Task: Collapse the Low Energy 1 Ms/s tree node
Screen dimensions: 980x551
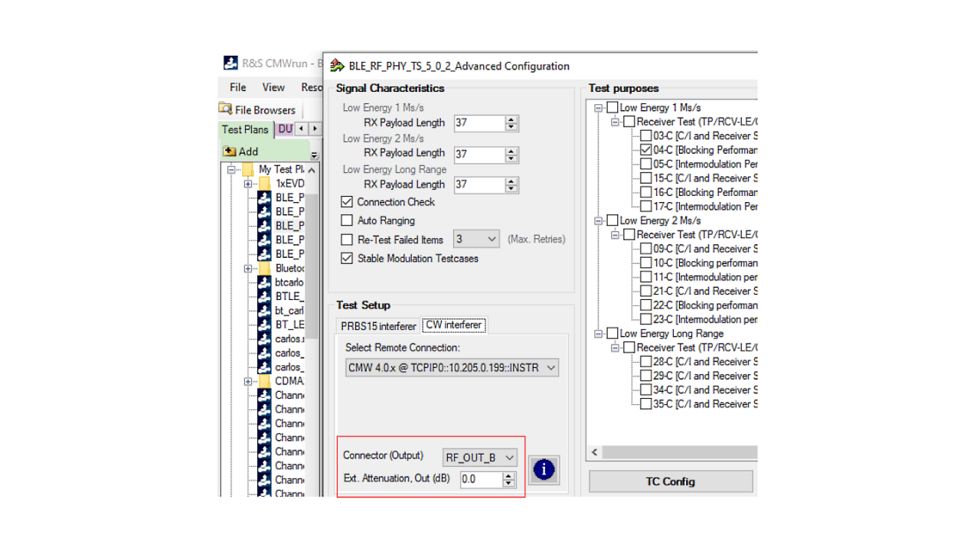Action: pos(598,108)
